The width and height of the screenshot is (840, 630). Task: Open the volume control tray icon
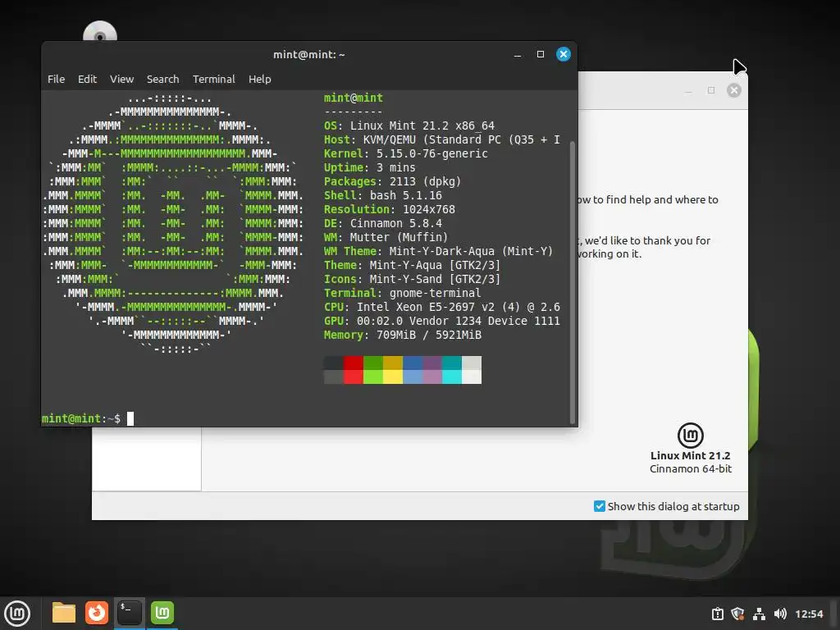(x=780, y=614)
